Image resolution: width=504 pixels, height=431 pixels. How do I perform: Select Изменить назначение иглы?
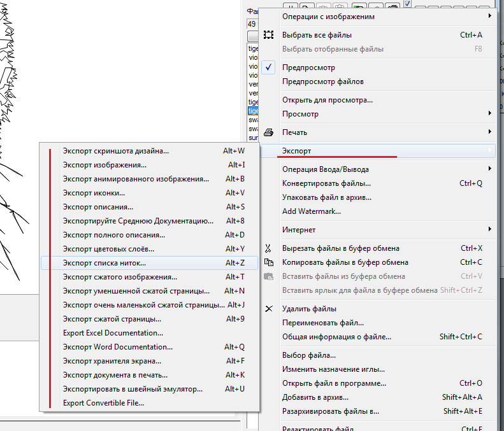pos(378,369)
